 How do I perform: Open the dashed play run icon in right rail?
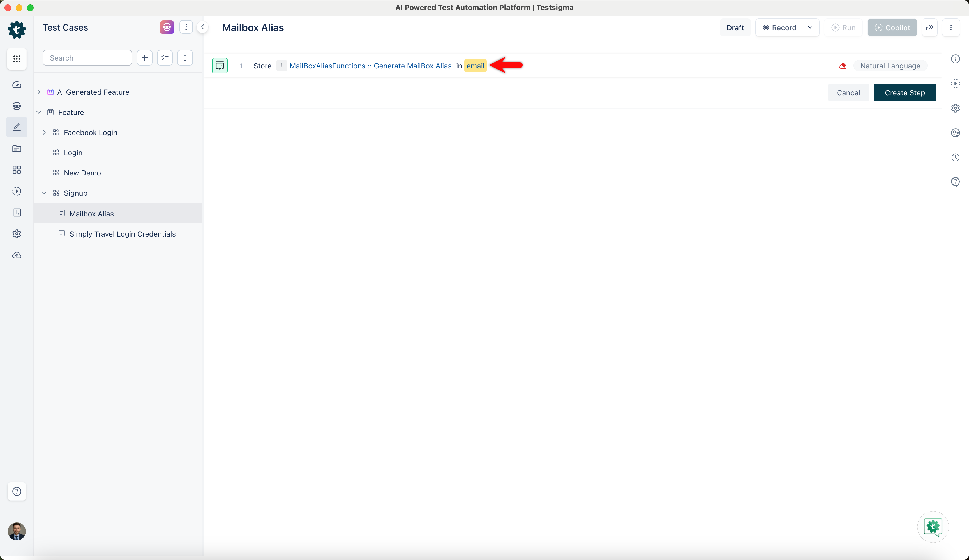coord(955,84)
